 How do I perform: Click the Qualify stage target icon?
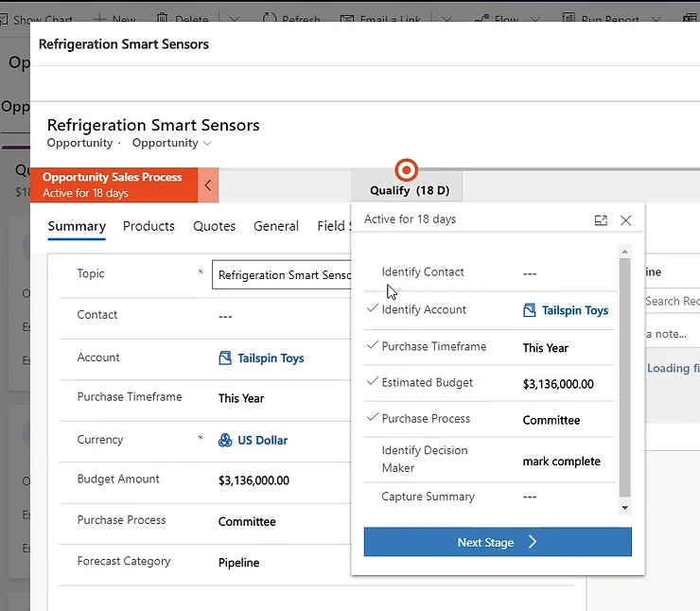click(x=406, y=170)
